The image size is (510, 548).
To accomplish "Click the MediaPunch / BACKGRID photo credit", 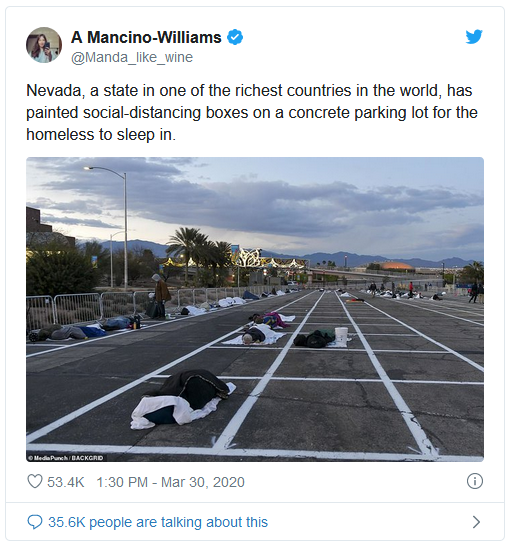I will click(66, 458).
